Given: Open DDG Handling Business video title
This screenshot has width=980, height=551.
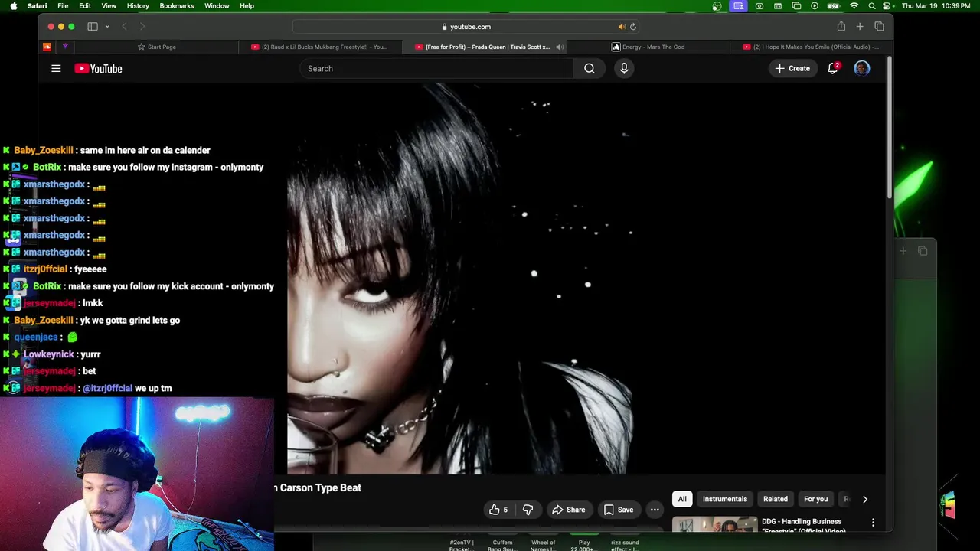Looking at the screenshot, I should click(803, 526).
